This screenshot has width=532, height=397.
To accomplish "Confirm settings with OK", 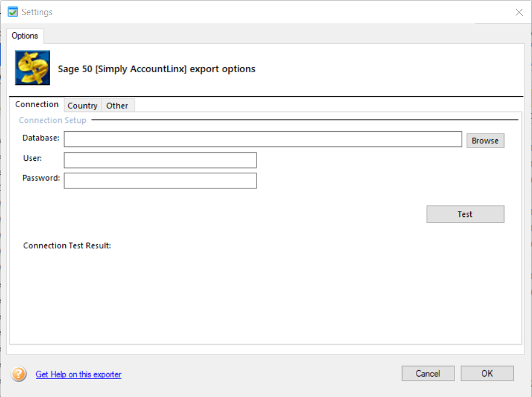I will pyautogui.click(x=487, y=373).
